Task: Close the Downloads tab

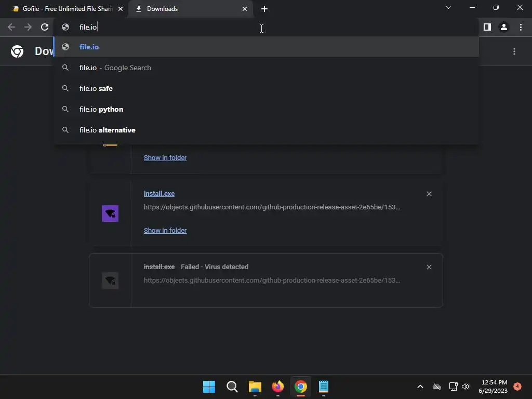Action: coord(245,9)
